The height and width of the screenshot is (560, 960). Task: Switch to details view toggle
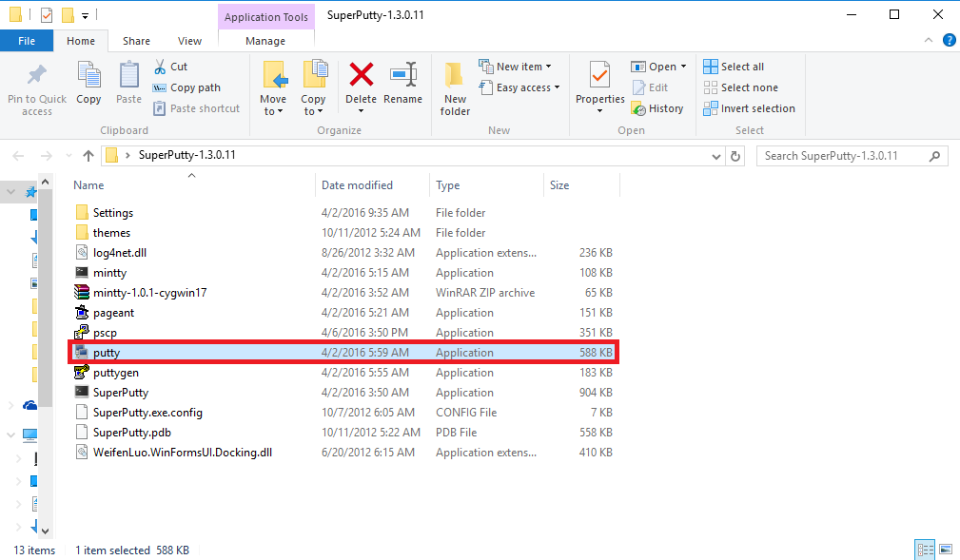point(924,550)
